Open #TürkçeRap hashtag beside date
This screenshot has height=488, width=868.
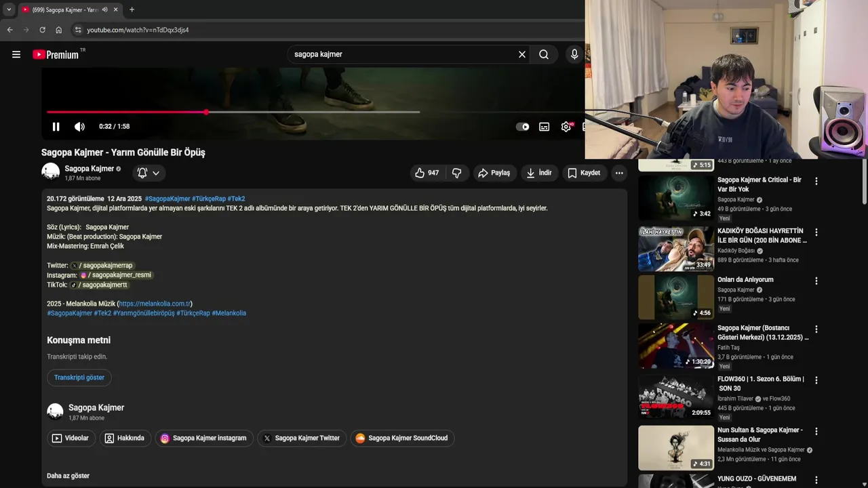pos(209,199)
